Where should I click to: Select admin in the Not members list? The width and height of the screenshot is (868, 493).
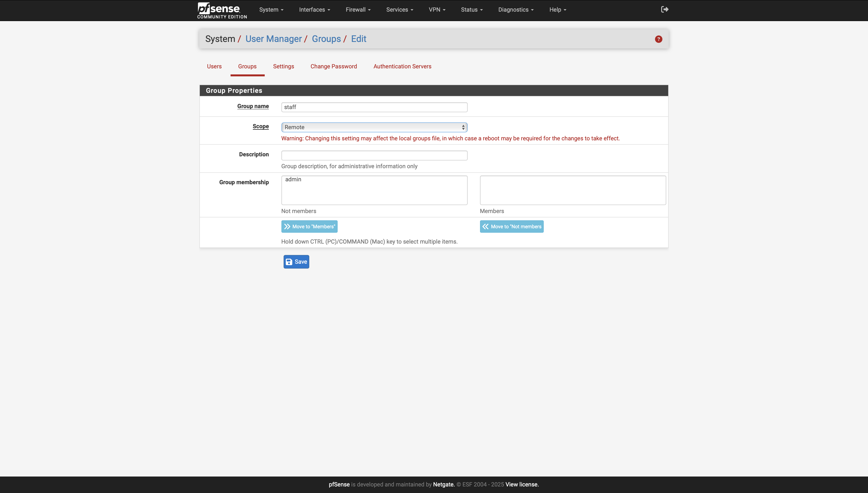point(293,179)
